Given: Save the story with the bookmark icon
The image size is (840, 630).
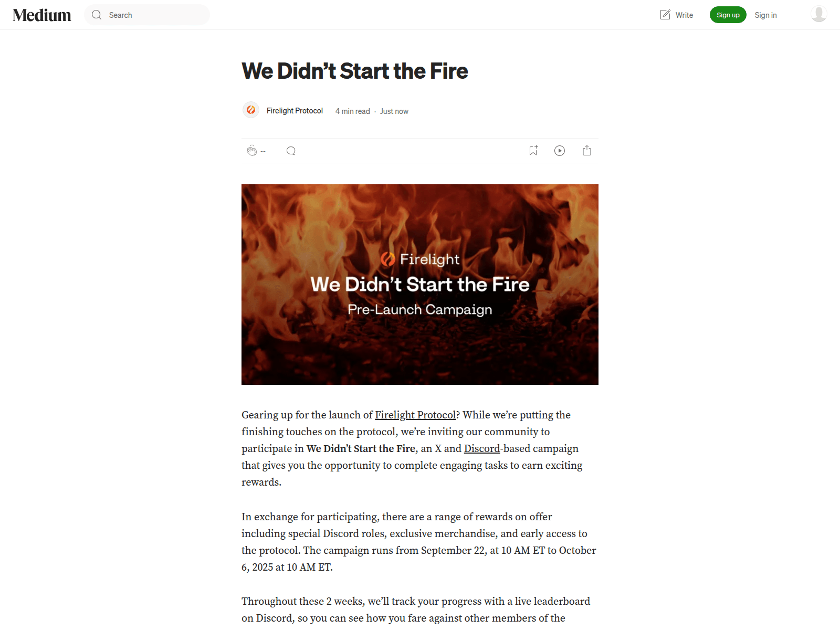Looking at the screenshot, I should [533, 151].
